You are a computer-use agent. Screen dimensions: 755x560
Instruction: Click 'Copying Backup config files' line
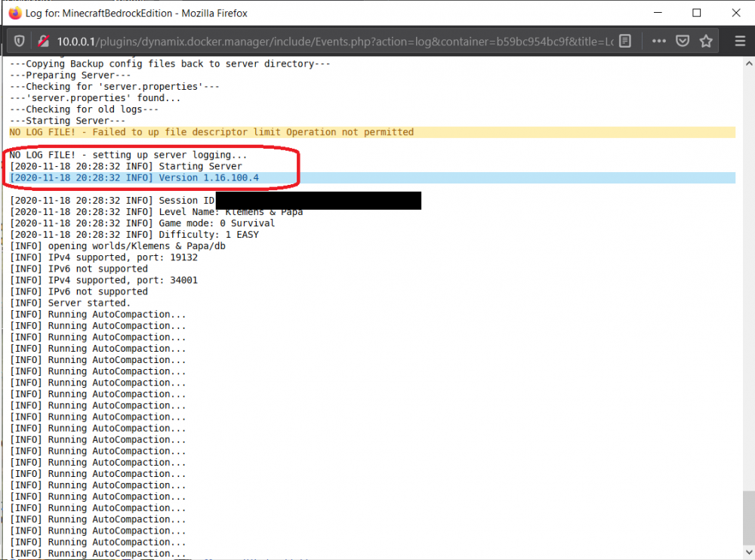click(x=170, y=63)
